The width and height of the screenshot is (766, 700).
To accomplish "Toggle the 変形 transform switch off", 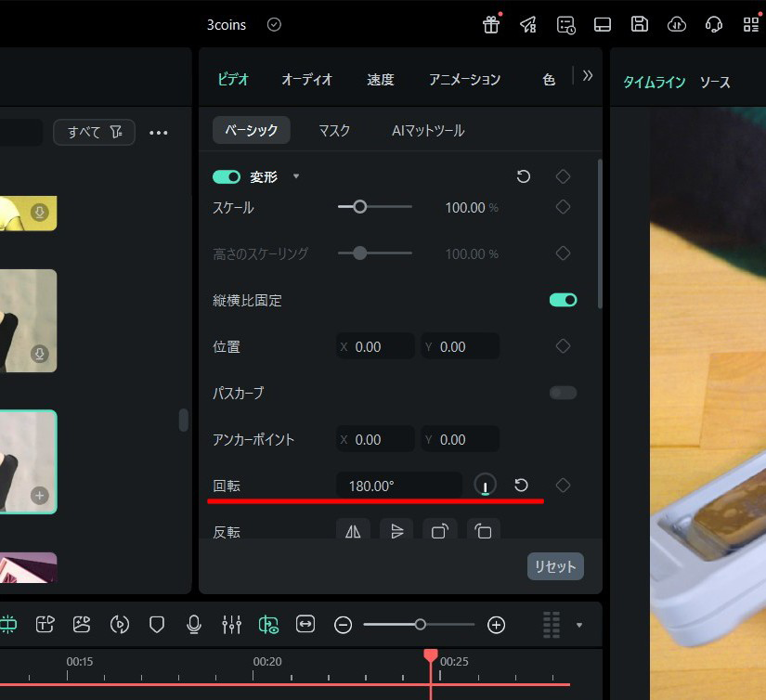I will point(227,176).
